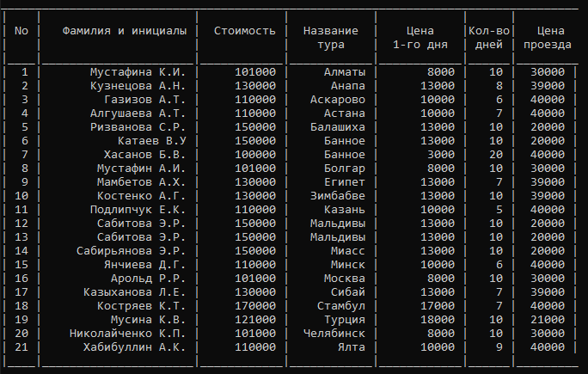Click the tour name "Сибай"
The height and width of the screenshot is (374, 588).
pos(348,292)
